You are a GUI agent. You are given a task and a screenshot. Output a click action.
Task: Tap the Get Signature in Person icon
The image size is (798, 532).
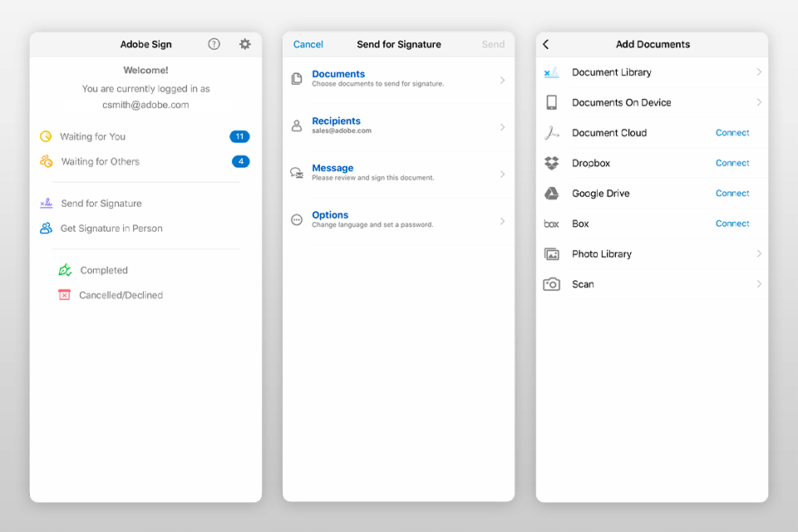point(46,228)
